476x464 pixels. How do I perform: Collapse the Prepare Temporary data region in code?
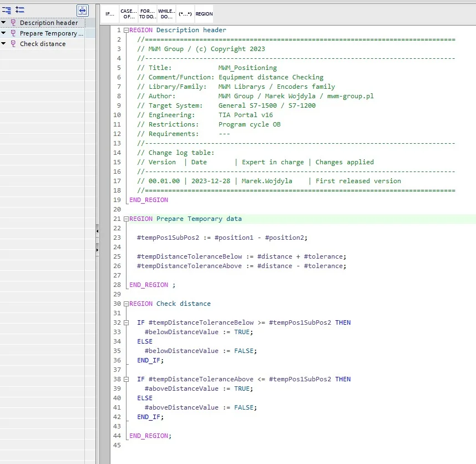pyautogui.click(x=126, y=219)
